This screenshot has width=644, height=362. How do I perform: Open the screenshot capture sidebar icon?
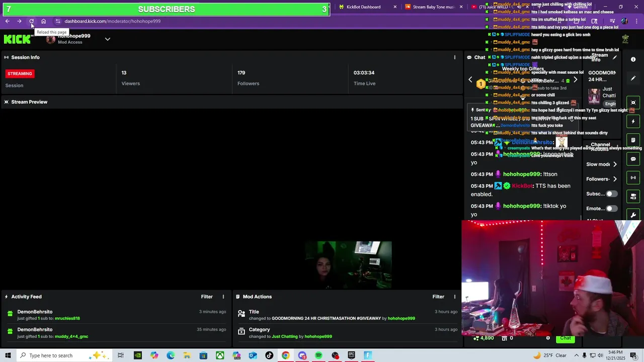tap(633, 103)
